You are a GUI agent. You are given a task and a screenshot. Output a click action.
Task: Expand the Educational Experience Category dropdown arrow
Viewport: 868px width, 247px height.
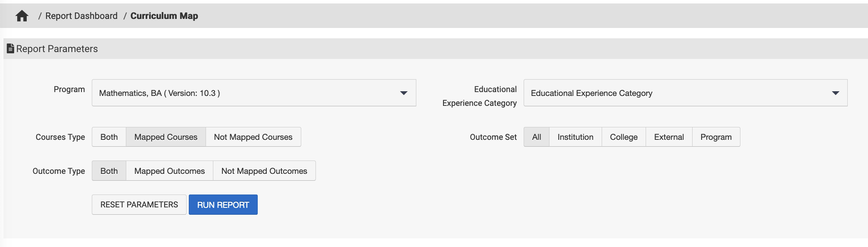[835, 93]
